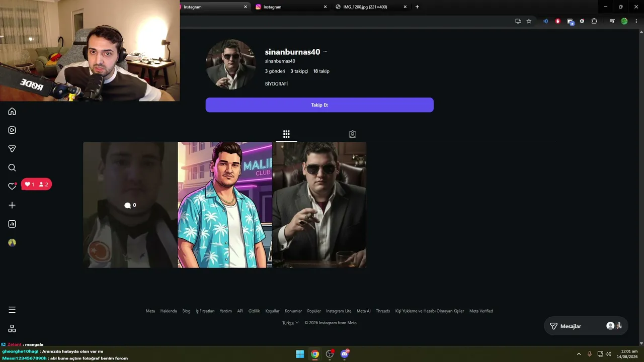
Task: Click the notification bubble with 1 like
Action: click(x=36, y=185)
